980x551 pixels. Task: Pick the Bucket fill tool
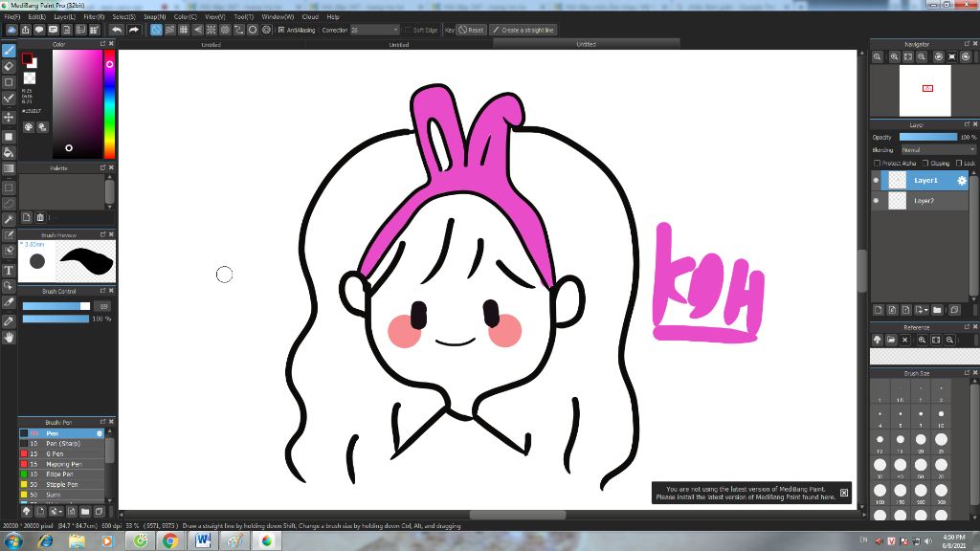pos(9,152)
